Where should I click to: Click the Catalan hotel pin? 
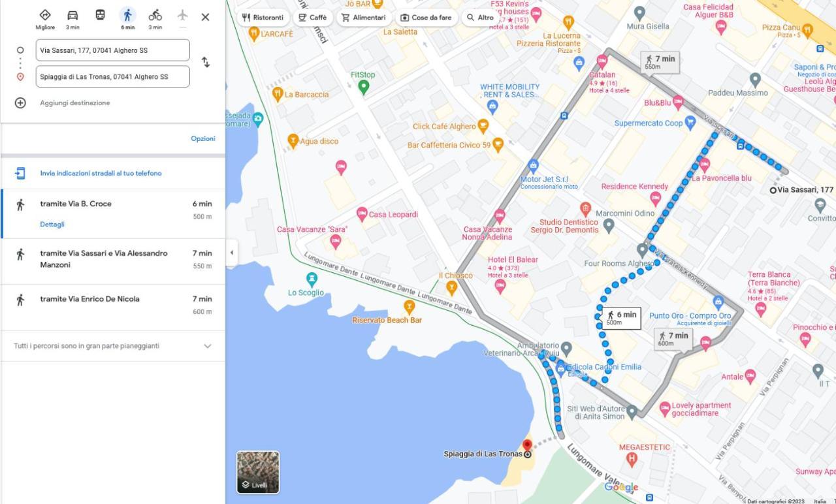(x=602, y=61)
